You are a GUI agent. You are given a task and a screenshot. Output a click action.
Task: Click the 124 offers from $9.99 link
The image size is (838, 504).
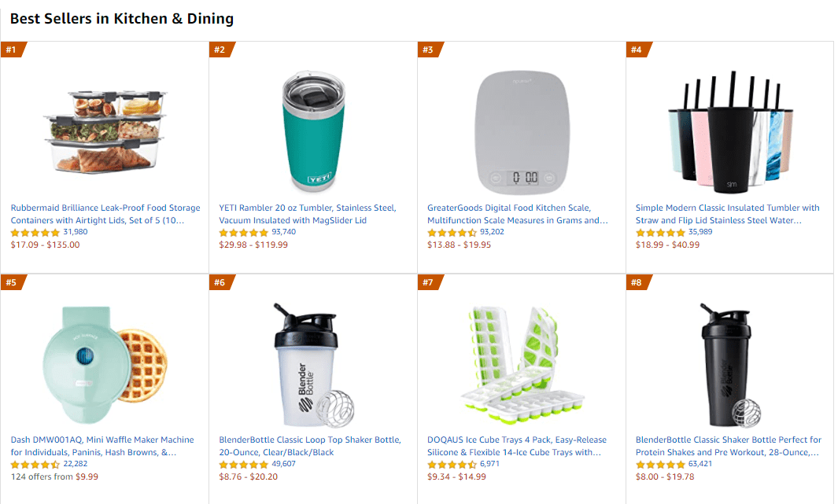pyautogui.click(x=54, y=476)
